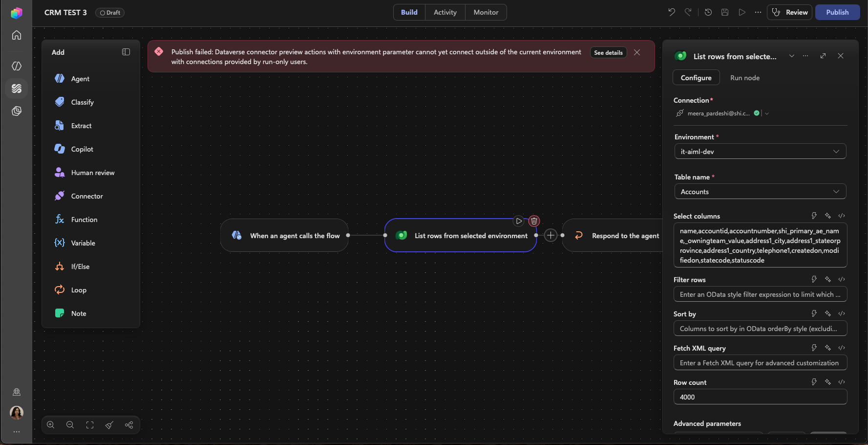Switch to the Activity tab
Viewport: 868px width, 445px height.
pos(445,12)
